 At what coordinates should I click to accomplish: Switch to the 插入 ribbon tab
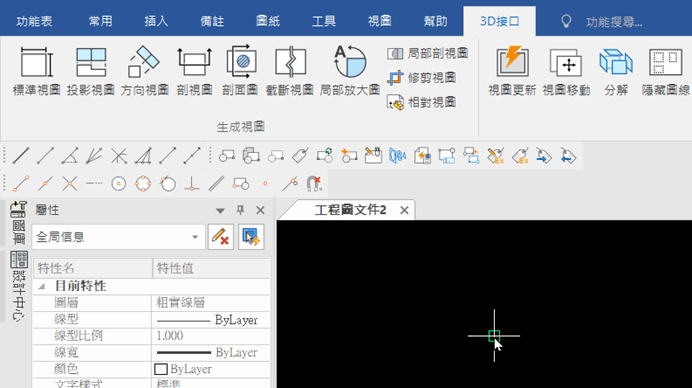156,21
